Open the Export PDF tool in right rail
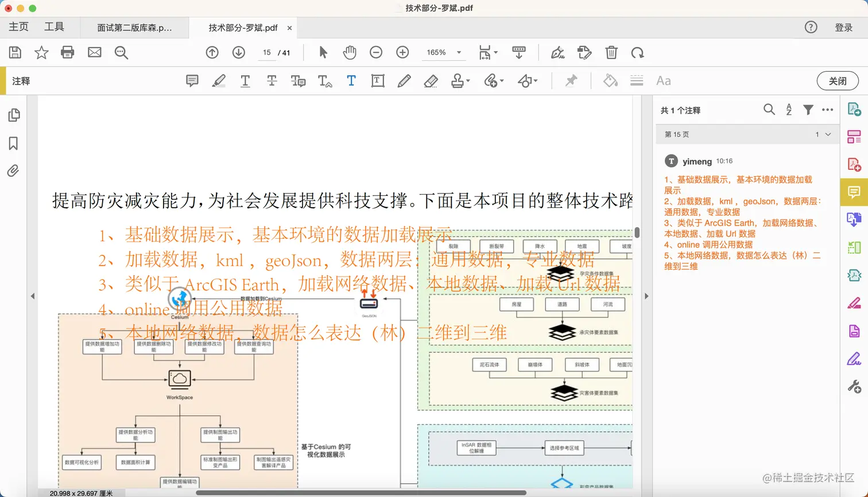This screenshot has width=868, height=497. click(854, 110)
